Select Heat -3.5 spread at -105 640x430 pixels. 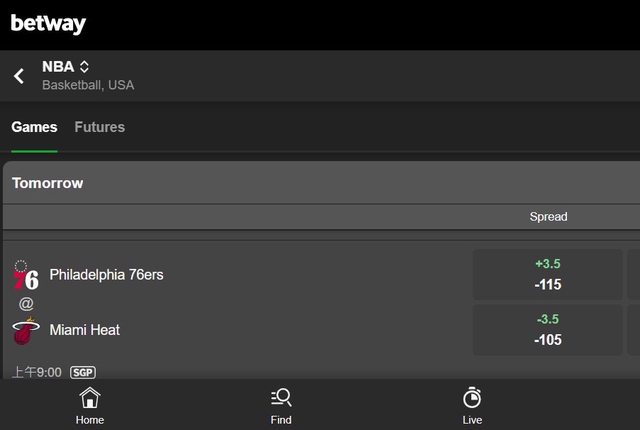coord(547,330)
